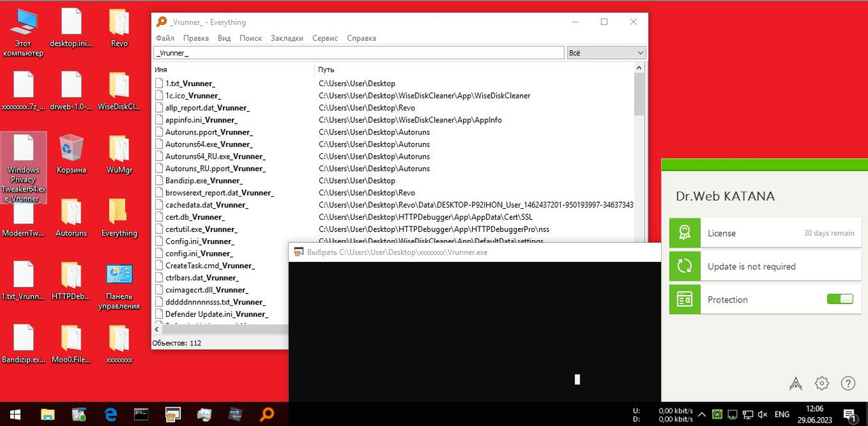Open the Всё filter dropdown in Everything

pos(606,53)
